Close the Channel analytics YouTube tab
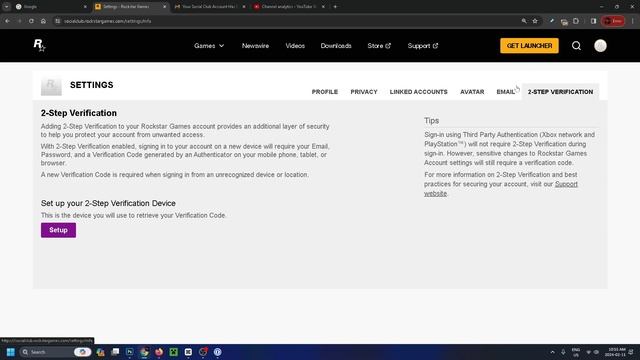Image resolution: width=640 pixels, height=360 pixels. 323,7
